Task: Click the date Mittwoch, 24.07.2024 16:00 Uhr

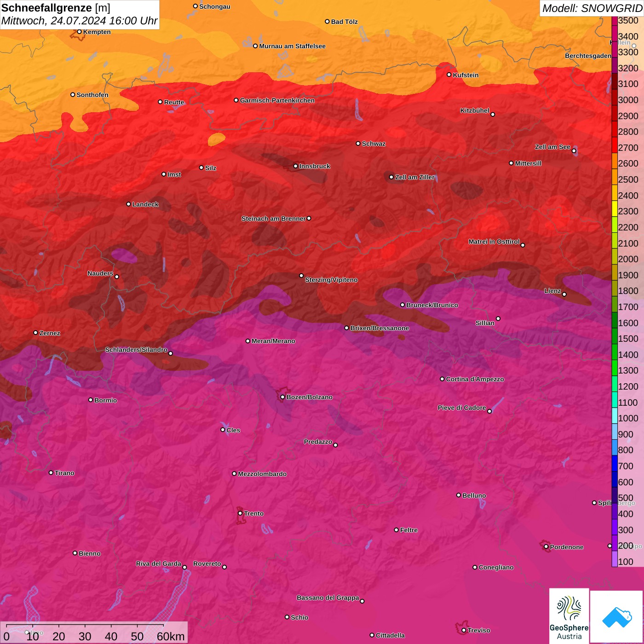Action: pyautogui.click(x=79, y=21)
